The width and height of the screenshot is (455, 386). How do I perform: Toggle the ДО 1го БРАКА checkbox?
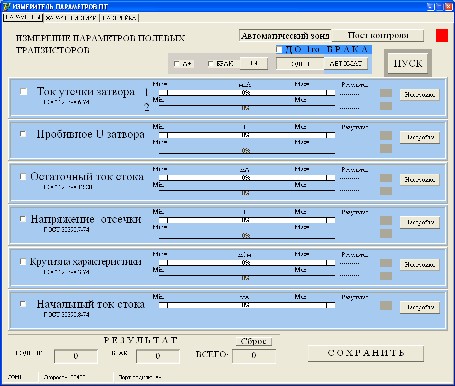tap(279, 50)
